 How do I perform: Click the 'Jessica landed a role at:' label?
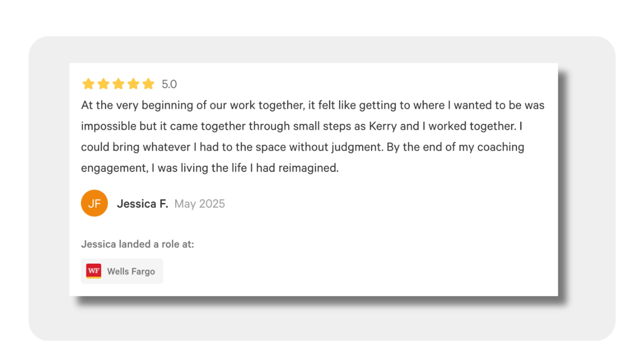point(138,244)
